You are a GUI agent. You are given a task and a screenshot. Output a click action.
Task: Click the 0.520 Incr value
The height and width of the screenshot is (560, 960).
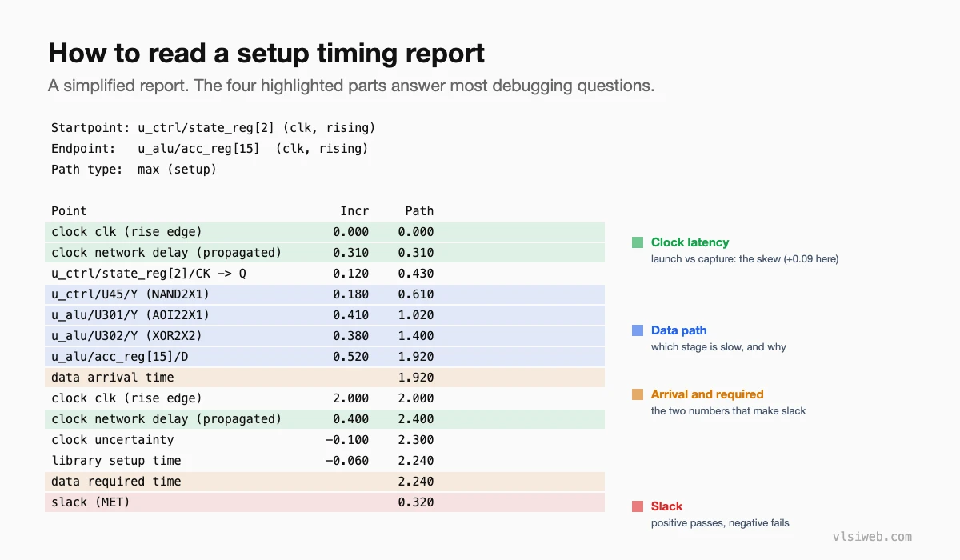pos(351,357)
